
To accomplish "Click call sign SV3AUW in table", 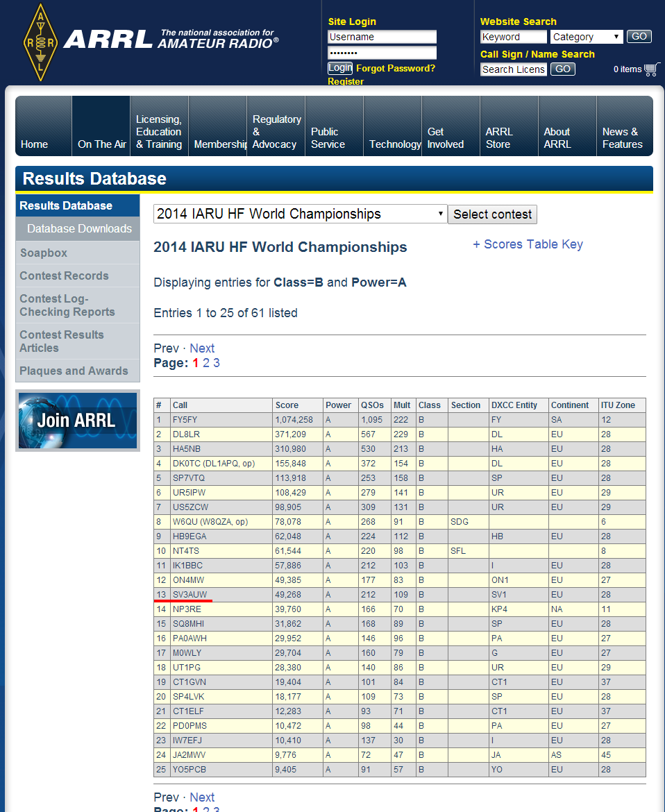I will (190, 595).
